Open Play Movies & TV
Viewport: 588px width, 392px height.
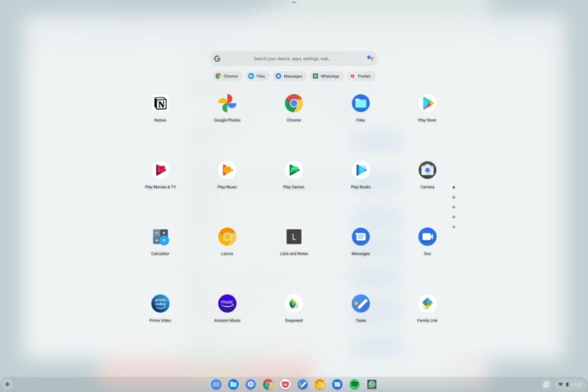pyautogui.click(x=160, y=170)
